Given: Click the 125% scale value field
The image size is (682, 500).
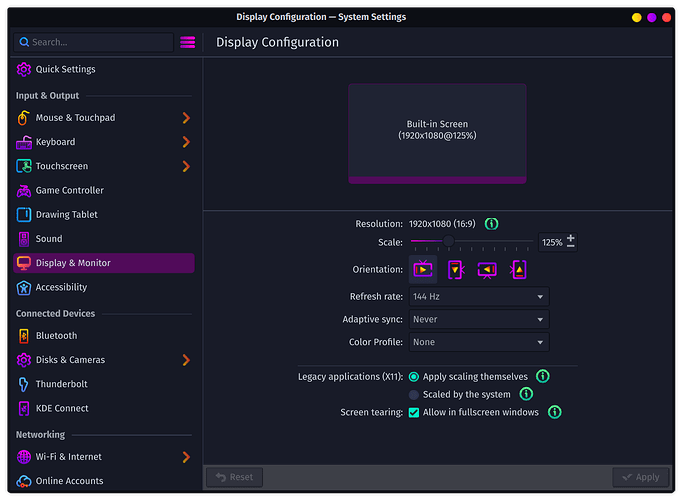Looking at the screenshot, I should [552, 242].
